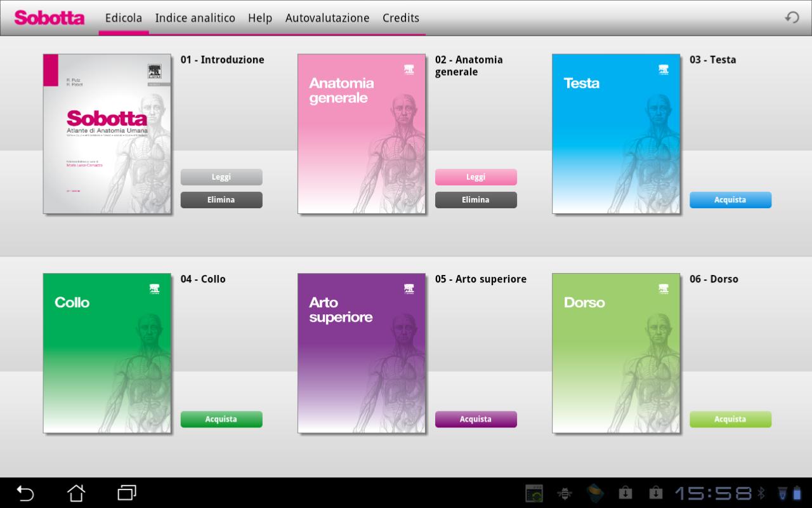Open the light green Dorso cover
The width and height of the screenshot is (812, 508).
[x=616, y=353]
